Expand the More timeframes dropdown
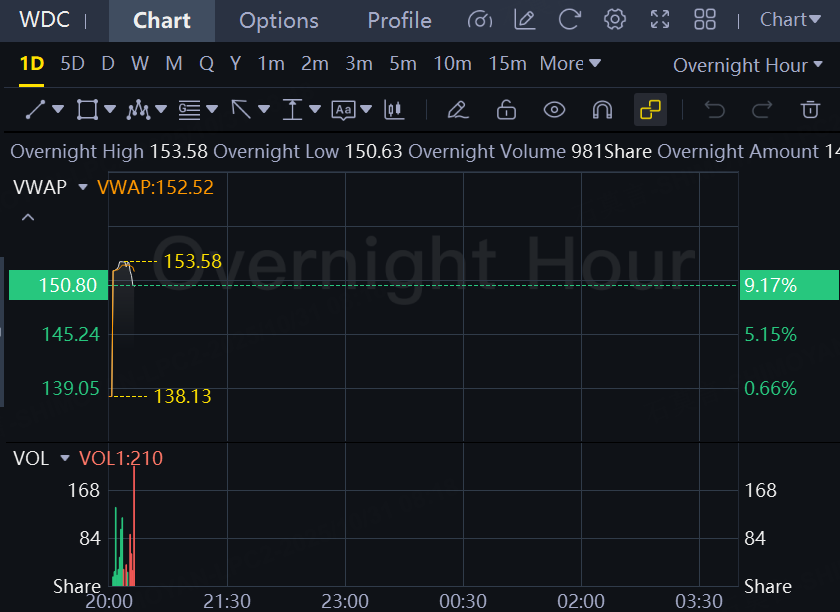This screenshot has height=612, width=840. tap(570, 64)
